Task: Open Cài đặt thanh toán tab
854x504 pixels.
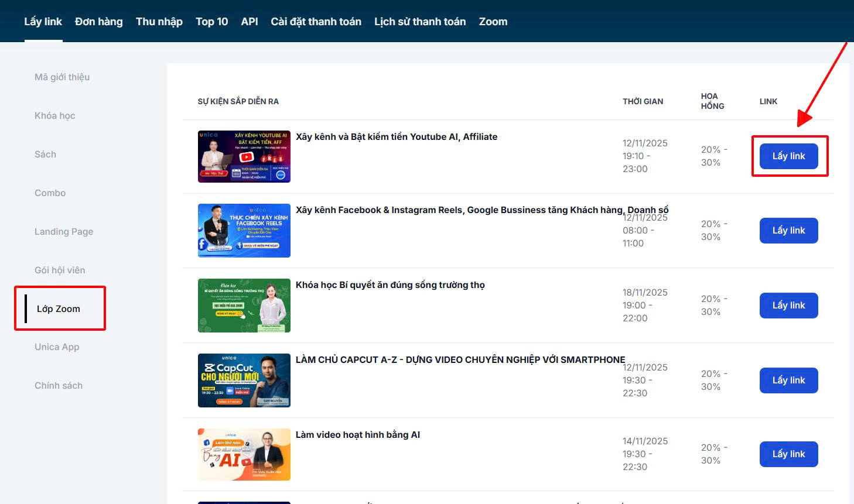Action: [316, 22]
